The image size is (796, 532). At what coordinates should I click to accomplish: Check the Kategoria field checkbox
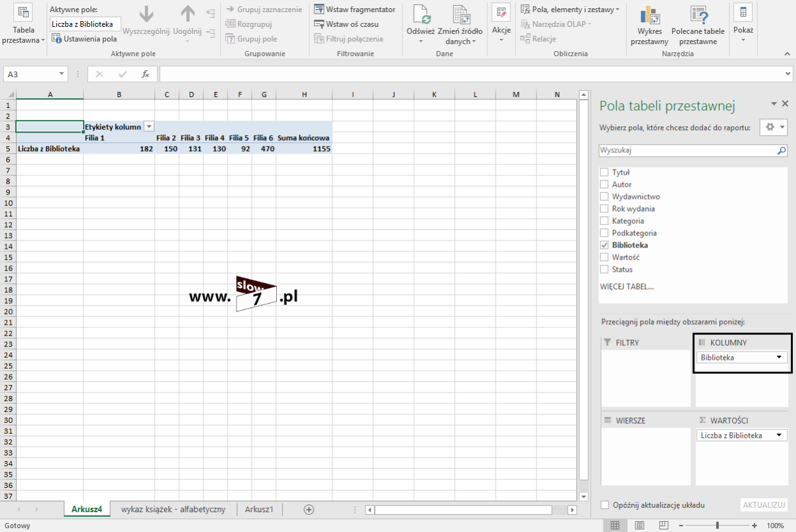(604, 221)
